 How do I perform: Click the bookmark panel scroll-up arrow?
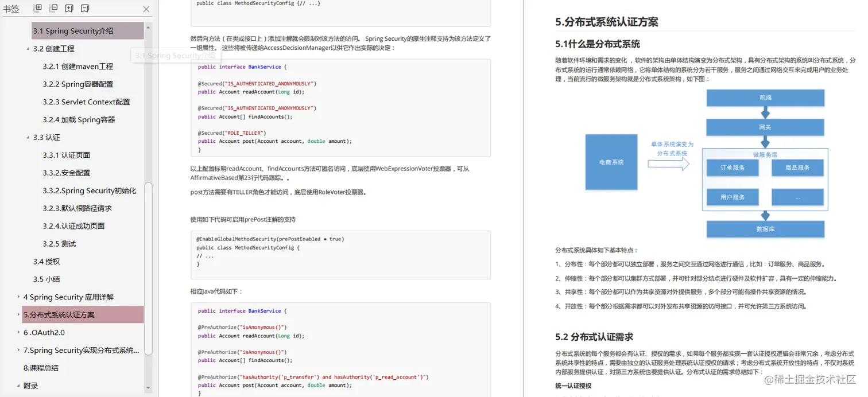tap(149, 27)
